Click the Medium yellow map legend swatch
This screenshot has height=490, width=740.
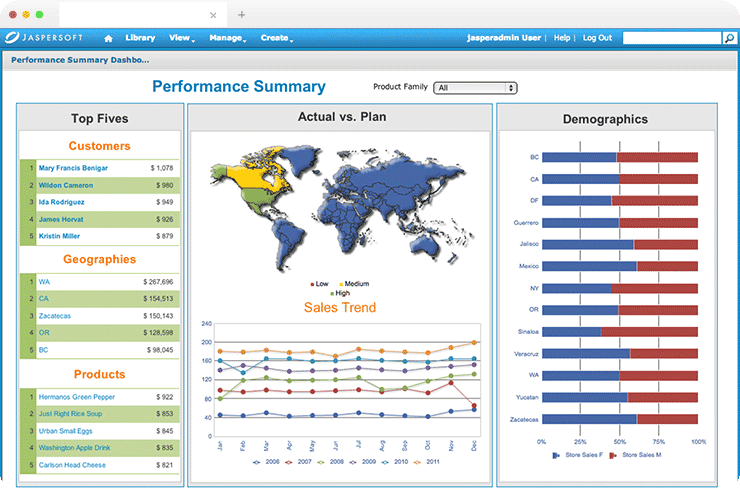click(341, 284)
